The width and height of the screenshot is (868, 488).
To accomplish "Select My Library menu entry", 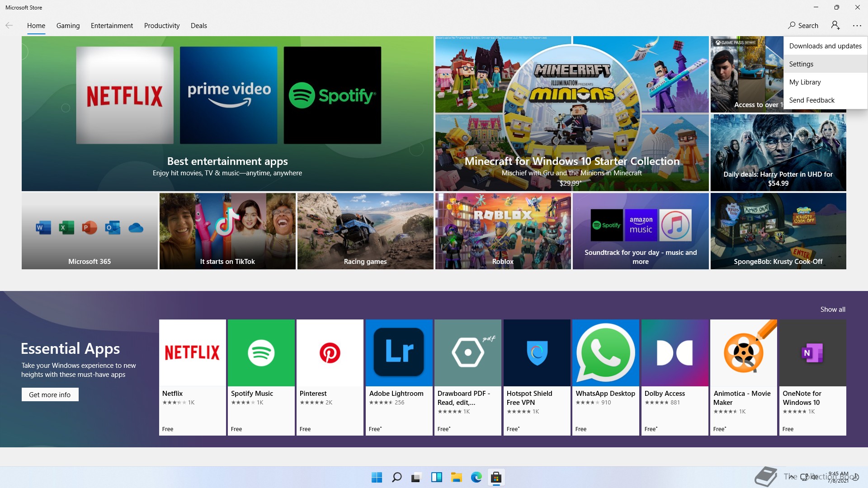I will (x=825, y=82).
